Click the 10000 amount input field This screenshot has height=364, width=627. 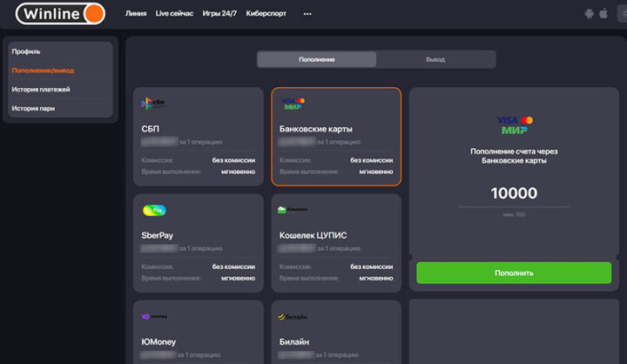[x=514, y=193]
